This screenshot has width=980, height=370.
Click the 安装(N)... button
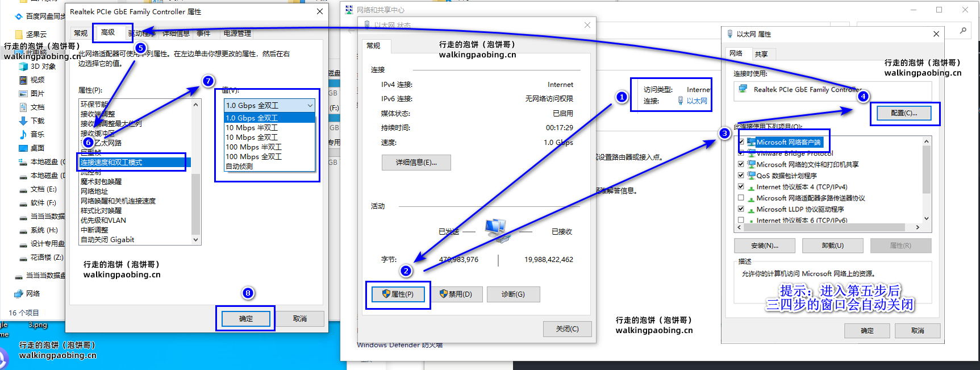coord(765,246)
